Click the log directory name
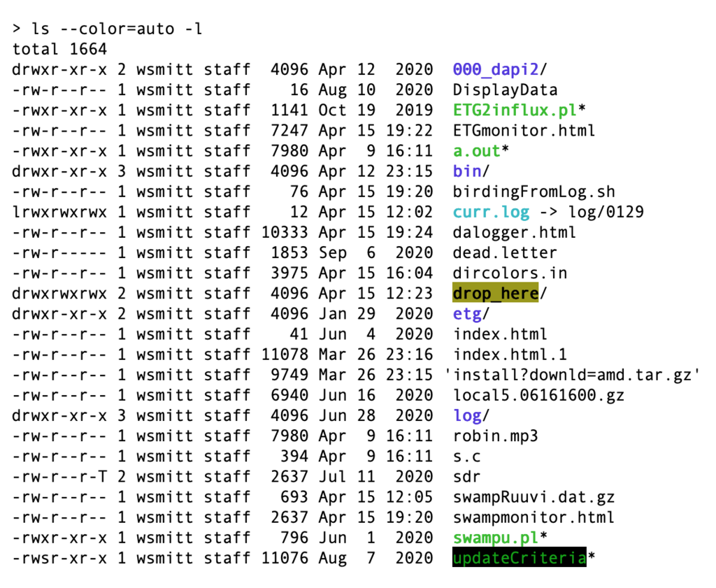Image resolution: width=716 pixels, height=588 pixels. pyautogui.click(x=466, y=415)
